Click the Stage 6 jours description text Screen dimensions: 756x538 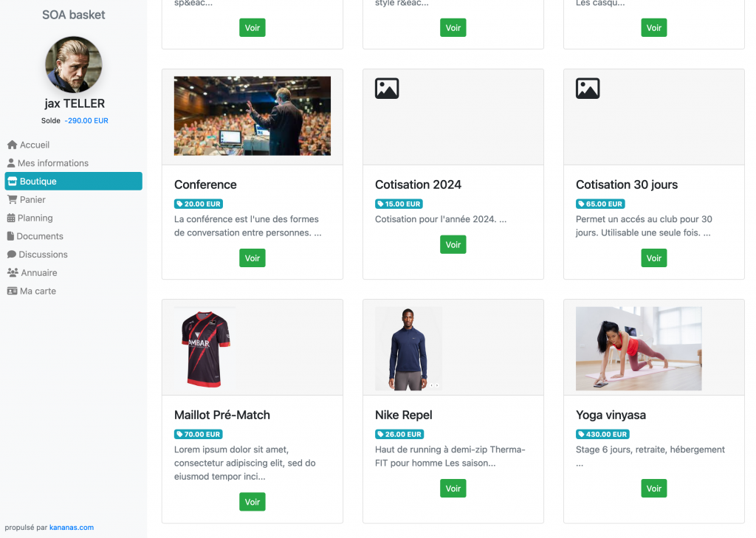pyautogui.click(x=650, y=456)
